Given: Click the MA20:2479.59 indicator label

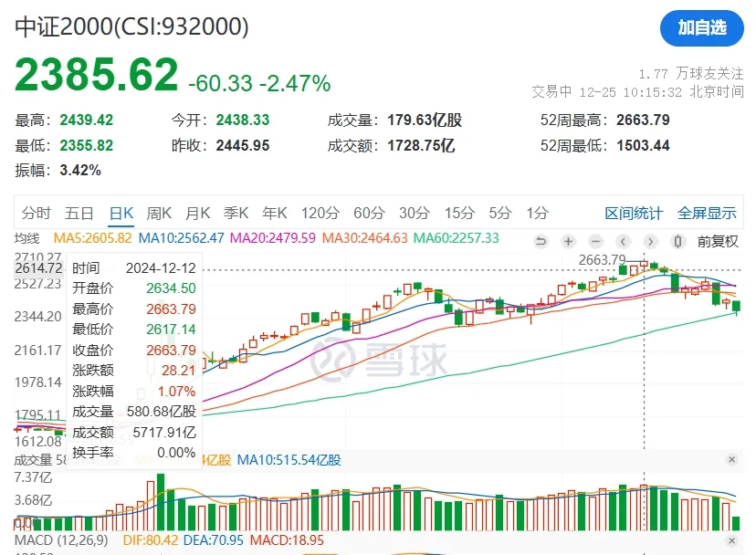Looking at the screenshot, I should (x=273, y=238).
